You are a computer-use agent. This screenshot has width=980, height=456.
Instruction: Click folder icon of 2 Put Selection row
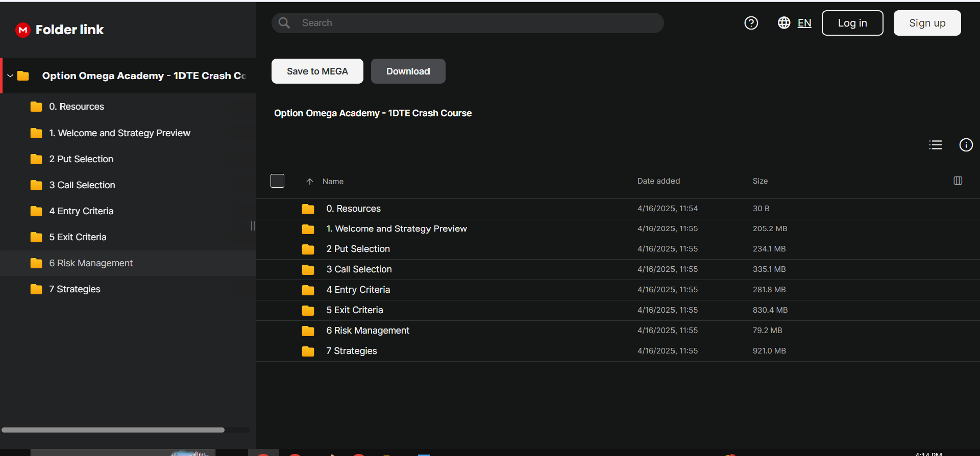tap(308, 249)
